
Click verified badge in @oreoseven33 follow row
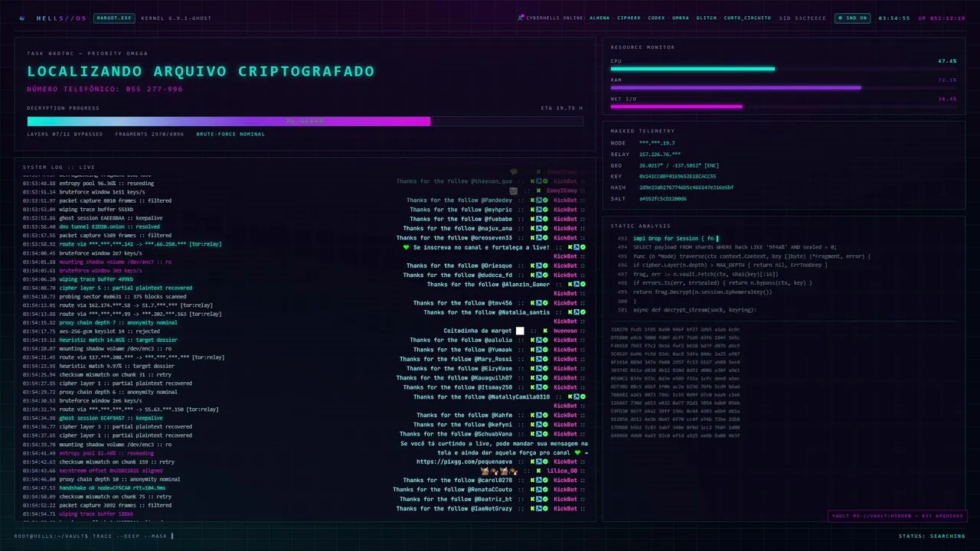point(545,238)
